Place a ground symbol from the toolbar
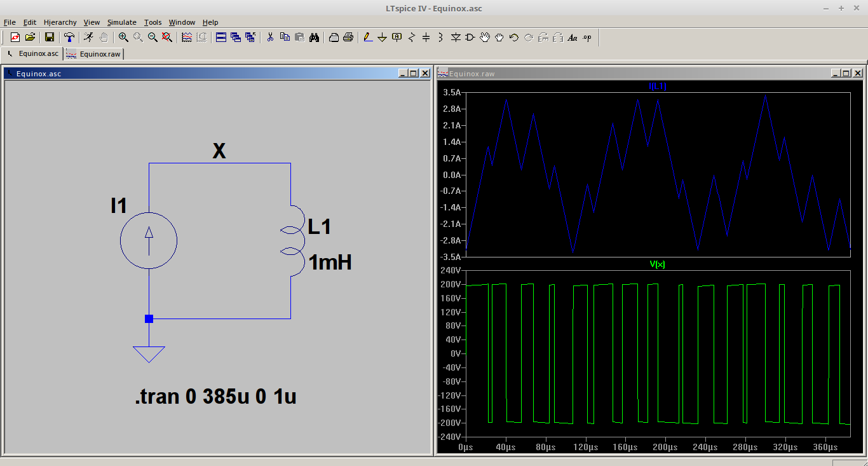 (383, 38)
